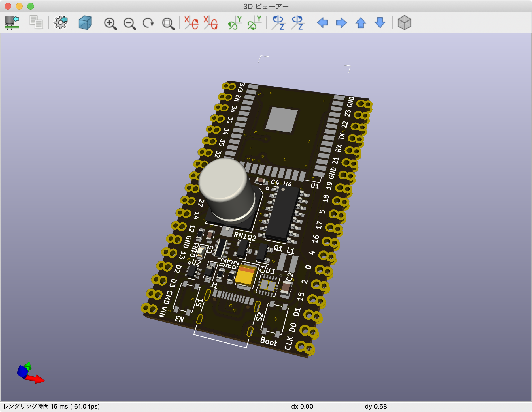Move the board left with the arrow

(x=322, y=23)
